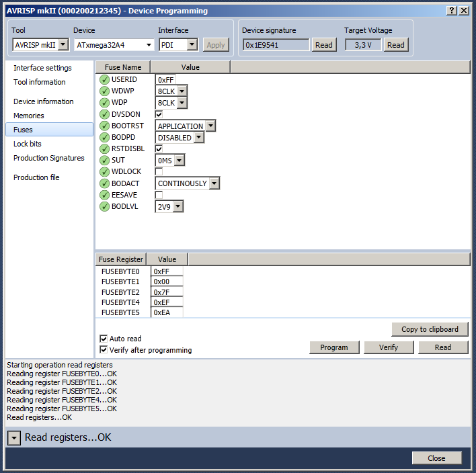Select the Fuses page
The height and width of the screenshot is (473, 476).
pyautogui.click(x=50, y=130)
